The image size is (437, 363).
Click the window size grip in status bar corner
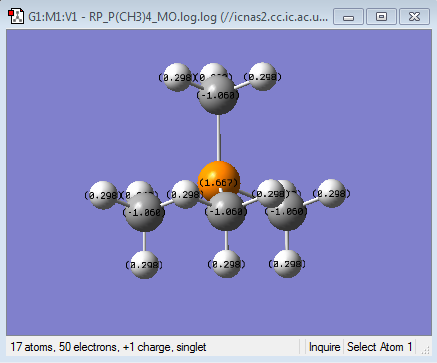[x=426, y=350]
